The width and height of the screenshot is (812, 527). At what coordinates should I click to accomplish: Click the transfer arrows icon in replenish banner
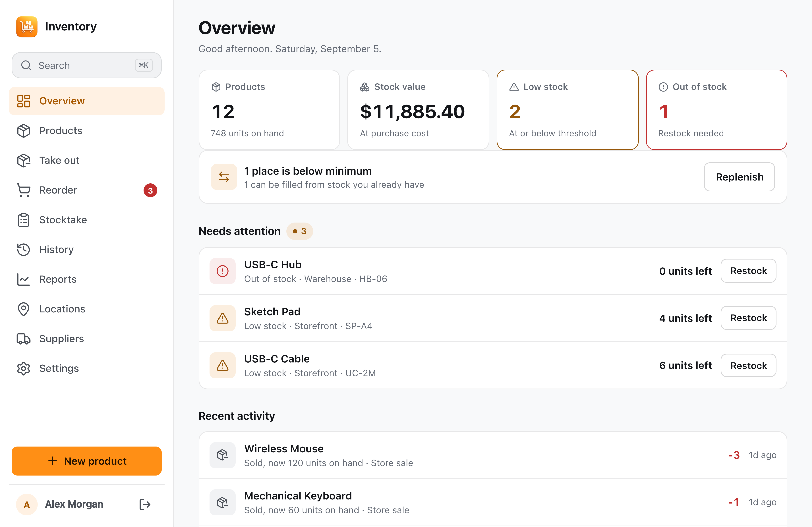click(x=224, y=177)
